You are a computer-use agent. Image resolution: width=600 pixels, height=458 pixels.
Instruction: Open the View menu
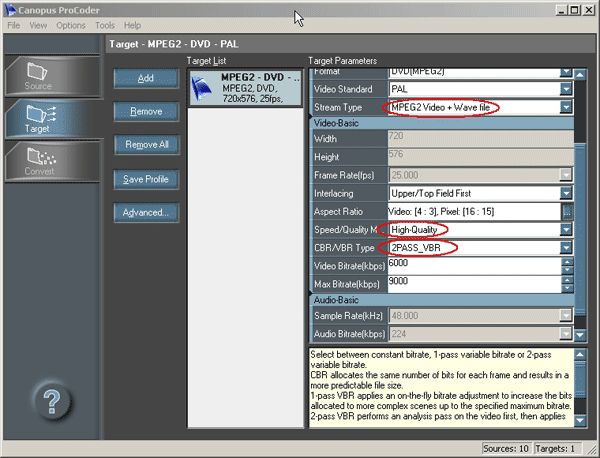coord(38,26)
